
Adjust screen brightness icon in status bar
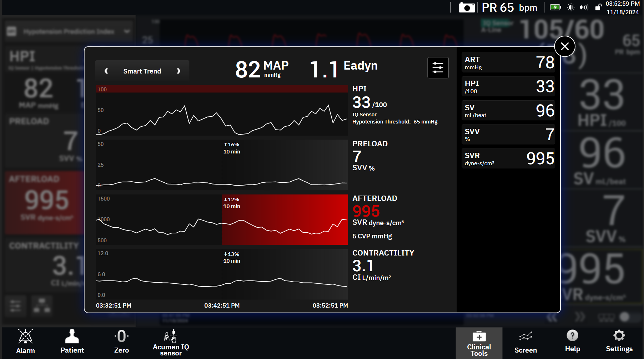pos(570,7)
